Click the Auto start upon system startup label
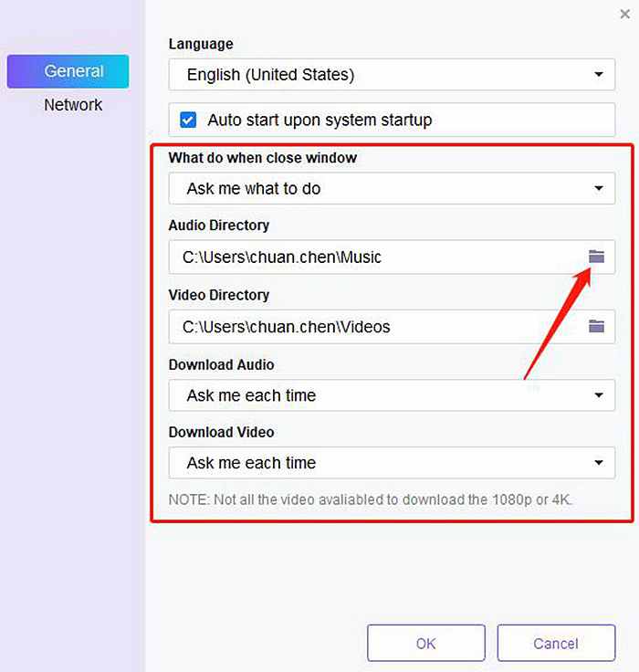The width and height of the screenshot is (639, 672). coord(319,120)
